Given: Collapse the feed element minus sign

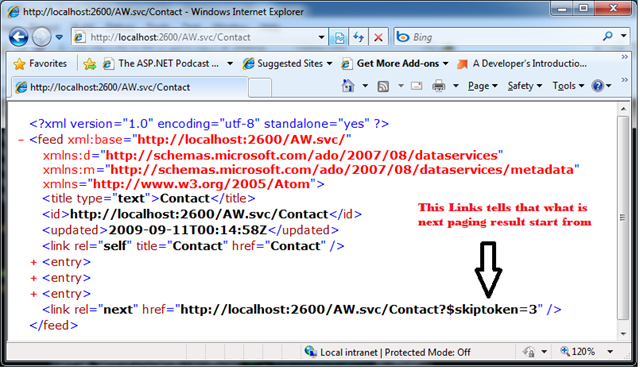Looking at the screenshot, I should point(21,140).
